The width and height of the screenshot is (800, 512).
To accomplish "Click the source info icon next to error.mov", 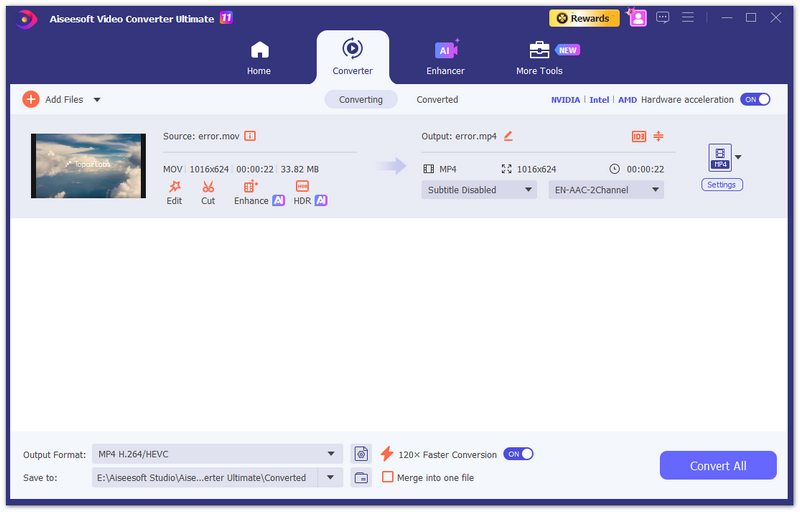I will point(250,136).
